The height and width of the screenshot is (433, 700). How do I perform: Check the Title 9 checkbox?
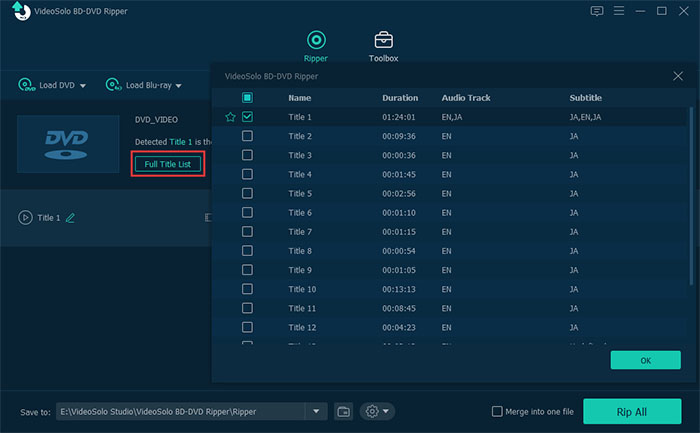pos(247,270)
